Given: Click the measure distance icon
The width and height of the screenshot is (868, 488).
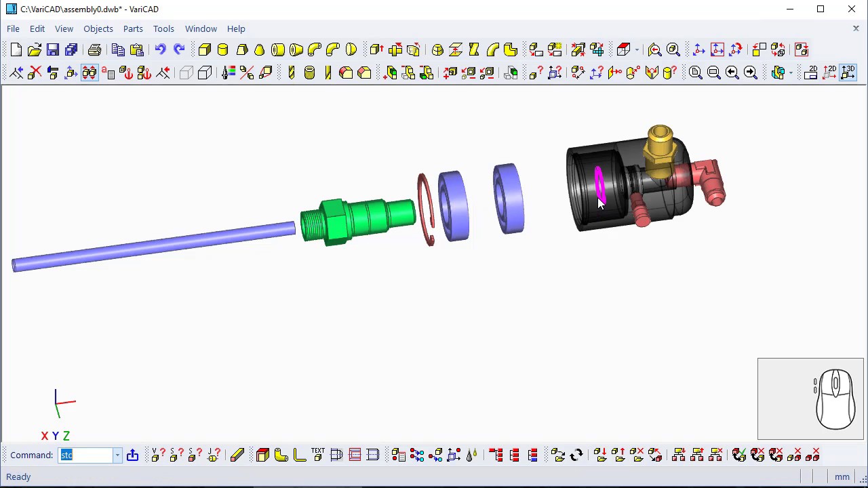Looking at the screenshot, I should tap(578, 72).
